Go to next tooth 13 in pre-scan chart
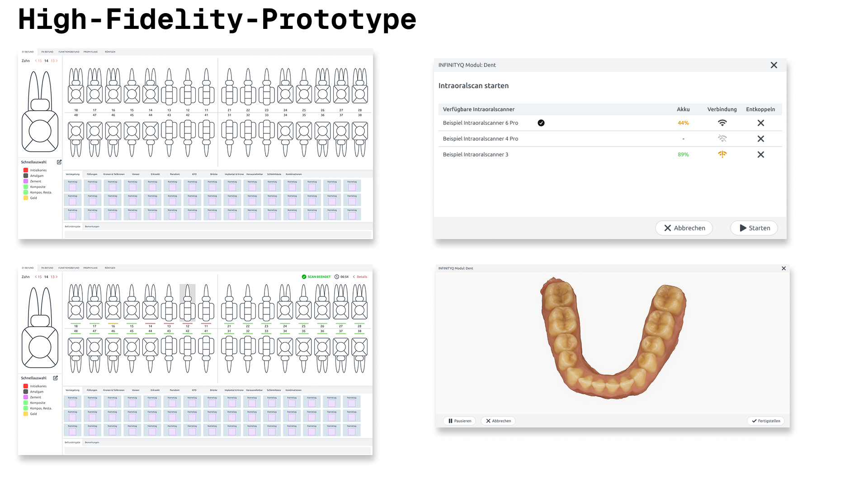This screenshot has width=868, height=488. (54, 61)
